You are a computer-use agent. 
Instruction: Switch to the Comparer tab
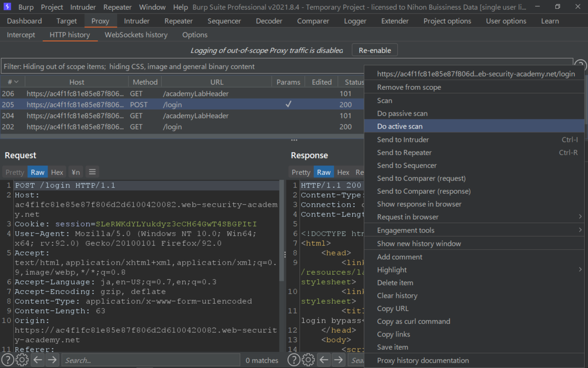coord(313,21)
